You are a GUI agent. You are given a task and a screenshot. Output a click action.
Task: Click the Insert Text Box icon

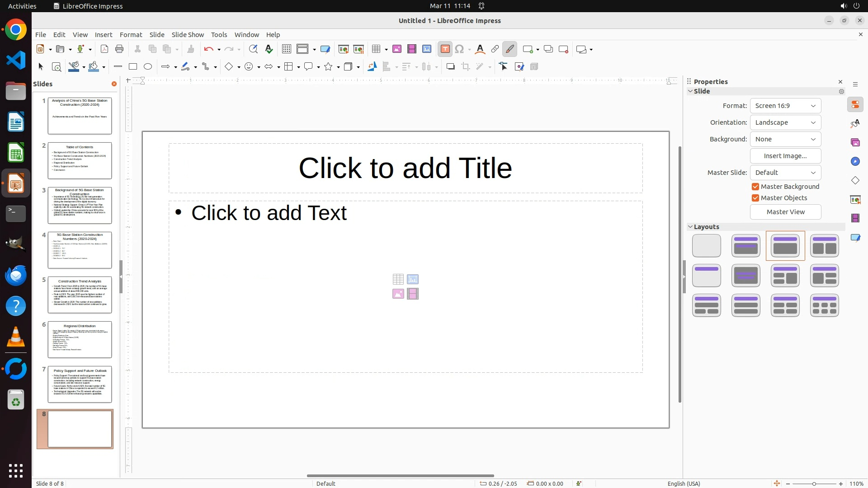tap(445, 49)
